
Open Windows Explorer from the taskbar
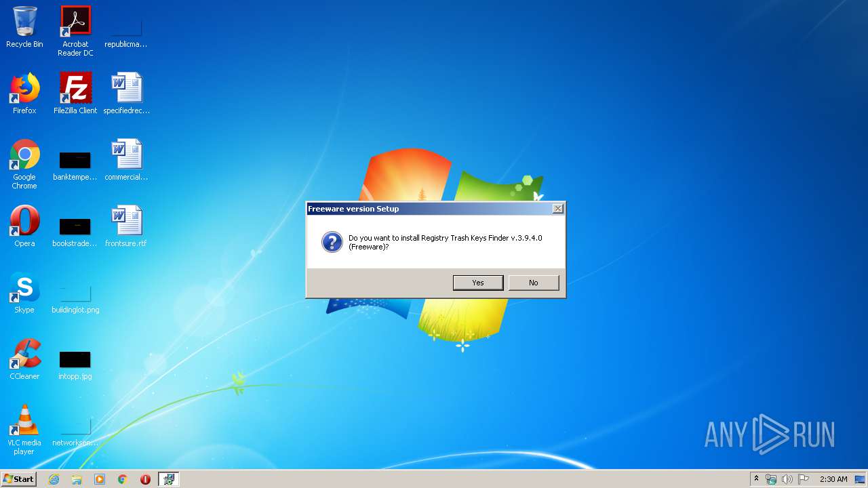click(77, 479)
